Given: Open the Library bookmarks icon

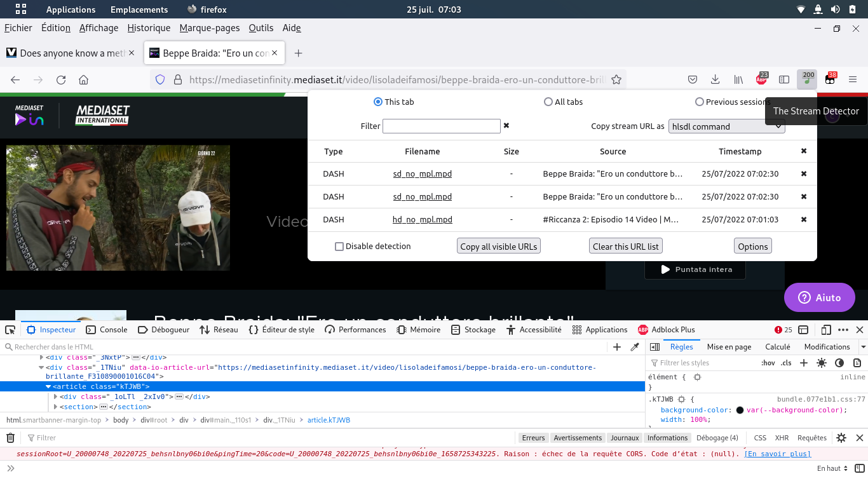Looking at the screenshot, I should [x=738, y=79].
